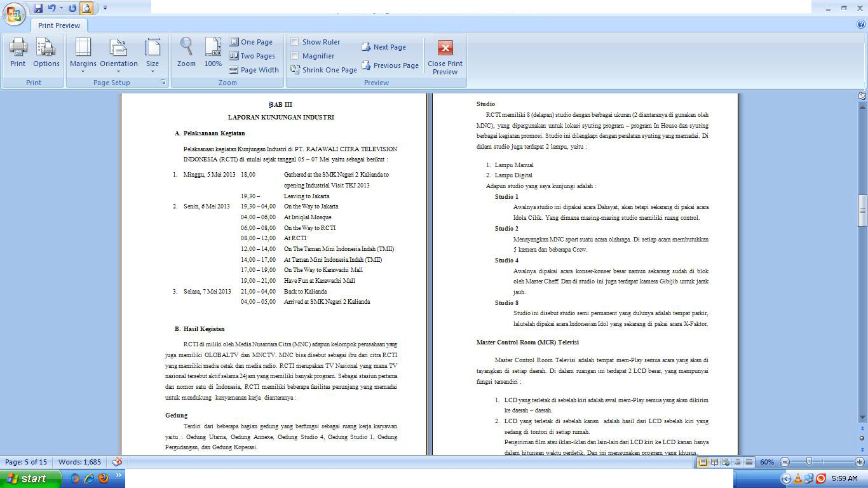868x488 pixels.
Task: Click the 60% zoom level button
Action: point(767,462)
